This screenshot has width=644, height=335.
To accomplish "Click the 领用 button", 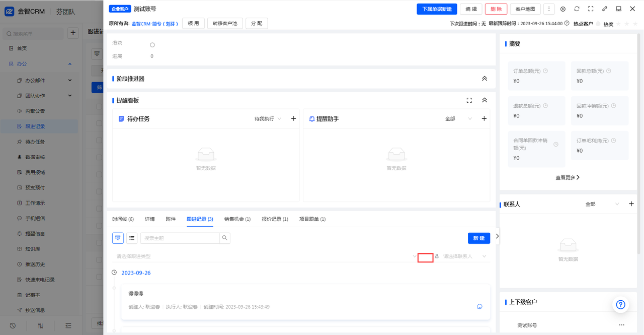I will pyautogui.click(x=193, y=23).
